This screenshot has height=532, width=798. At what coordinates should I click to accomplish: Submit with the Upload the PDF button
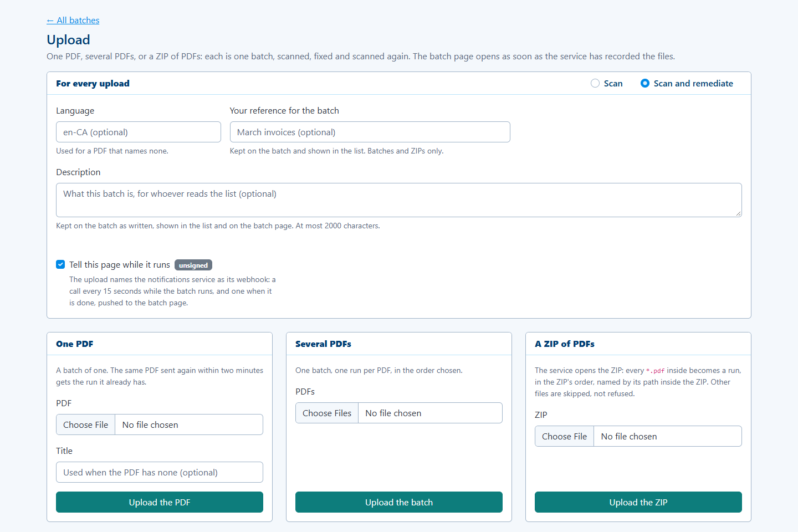[x=160, y=502]
